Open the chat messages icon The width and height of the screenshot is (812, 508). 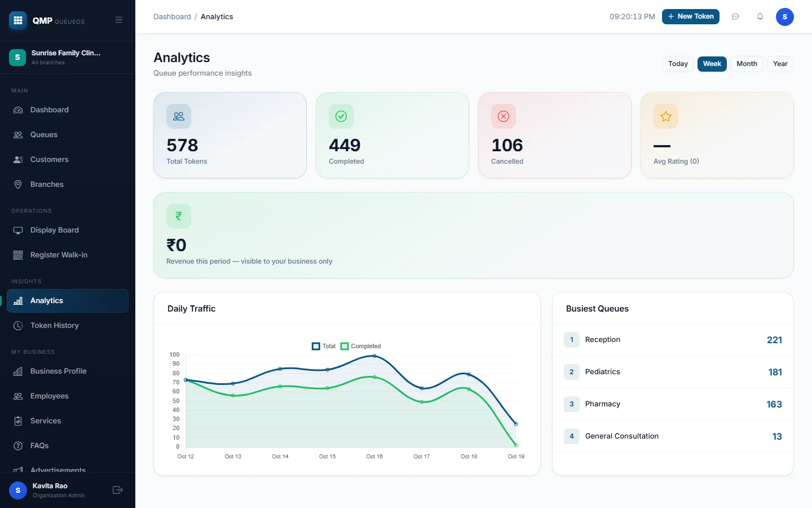click(x=735, y=17)
